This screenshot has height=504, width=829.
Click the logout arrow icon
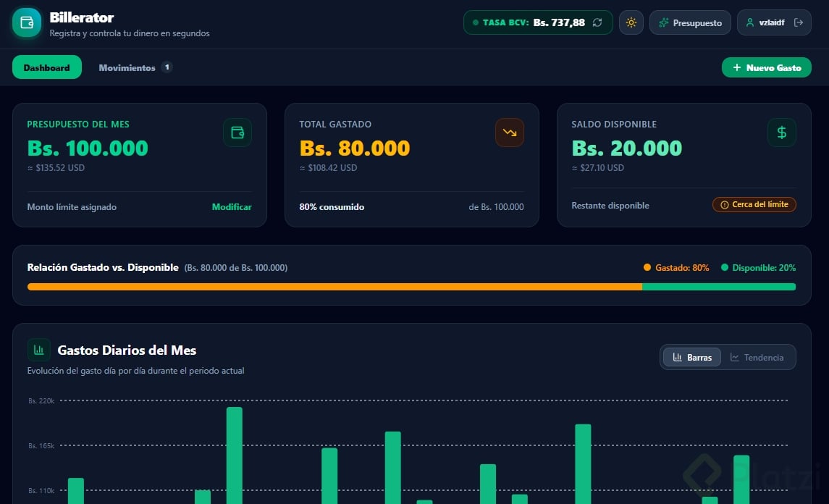click(799, 22)
